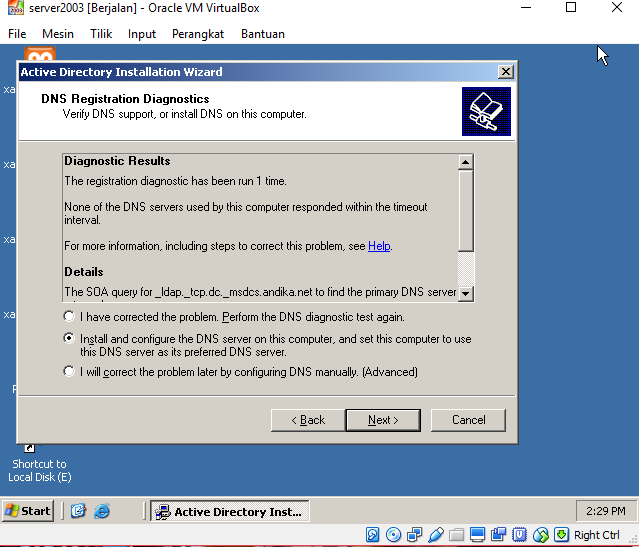Click the display status icon
Image resolution: width=639 pixels, height=547 pixels.
pyautogui.click(x=477, y=534)
